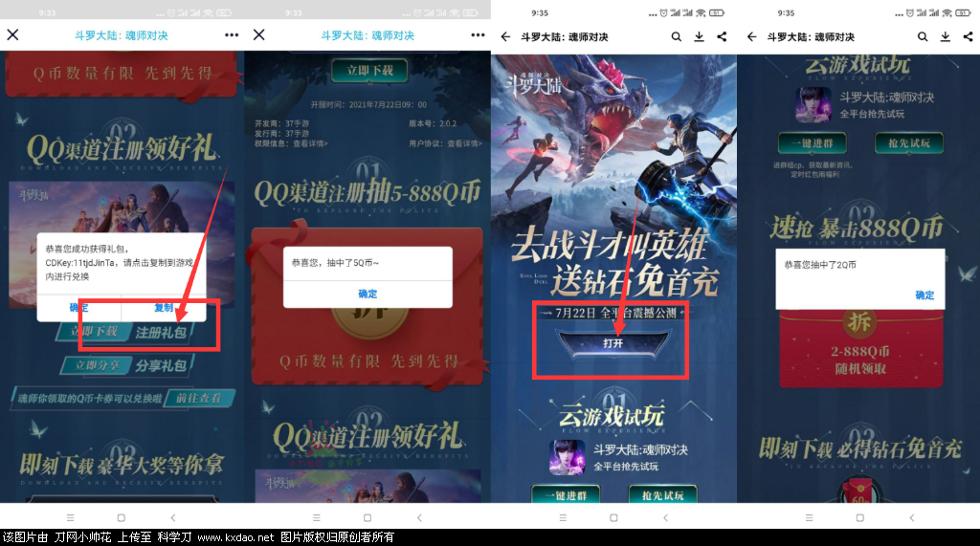Tap Android recents icon under the 打开 screen

(563, 517)
